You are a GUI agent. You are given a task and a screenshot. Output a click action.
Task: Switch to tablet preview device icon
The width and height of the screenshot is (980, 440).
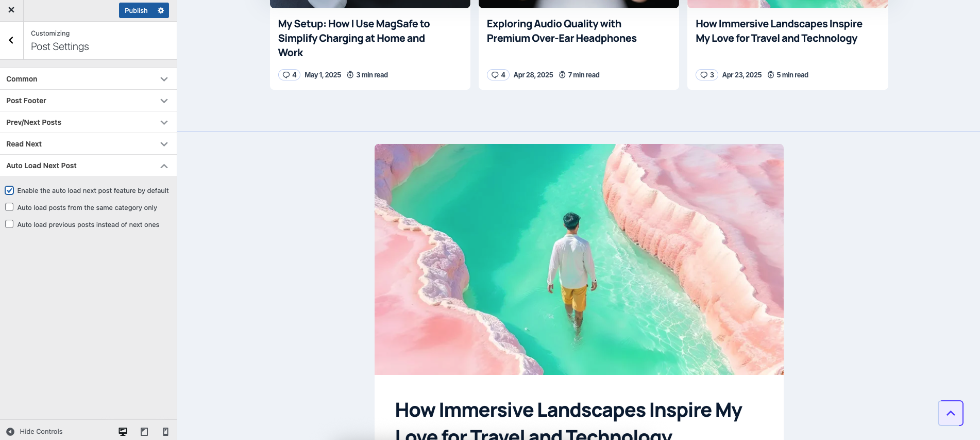[x=144, y=431]
